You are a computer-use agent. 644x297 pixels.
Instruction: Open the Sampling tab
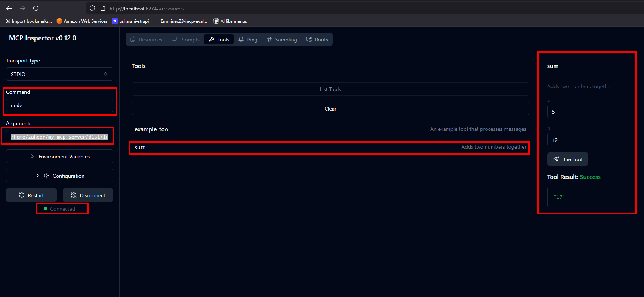282,40
